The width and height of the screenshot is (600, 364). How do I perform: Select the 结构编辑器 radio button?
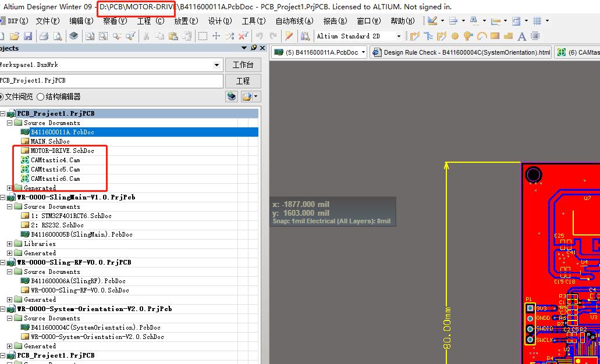click(59, 97)
